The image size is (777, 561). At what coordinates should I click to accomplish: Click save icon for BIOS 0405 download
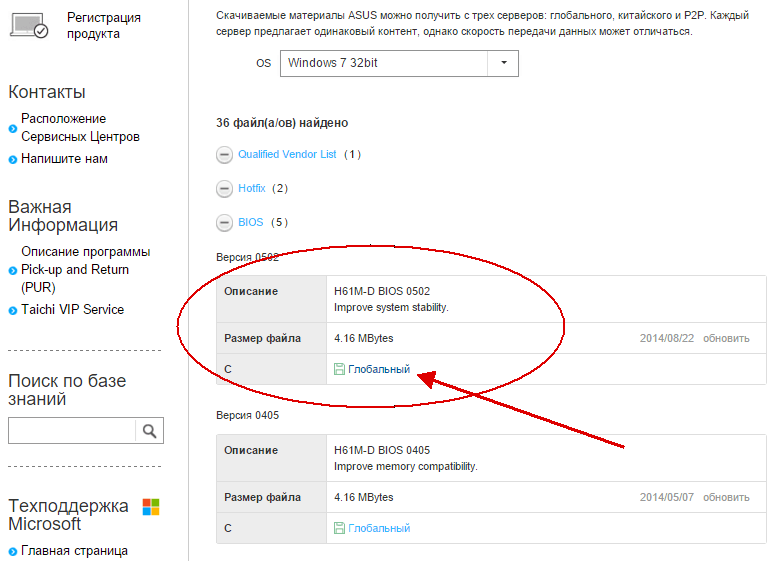(x=339, y=528)
